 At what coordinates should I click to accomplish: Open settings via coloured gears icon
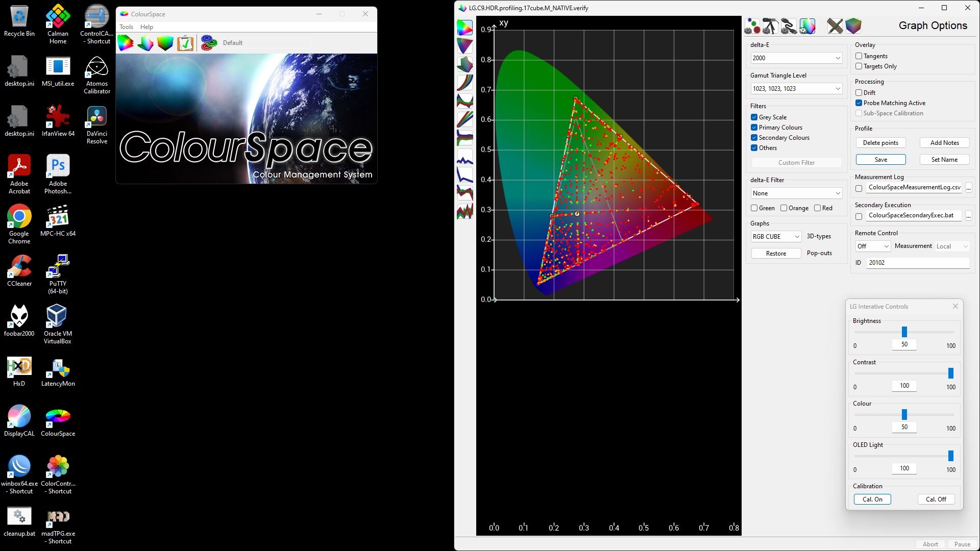click(209, 43)
